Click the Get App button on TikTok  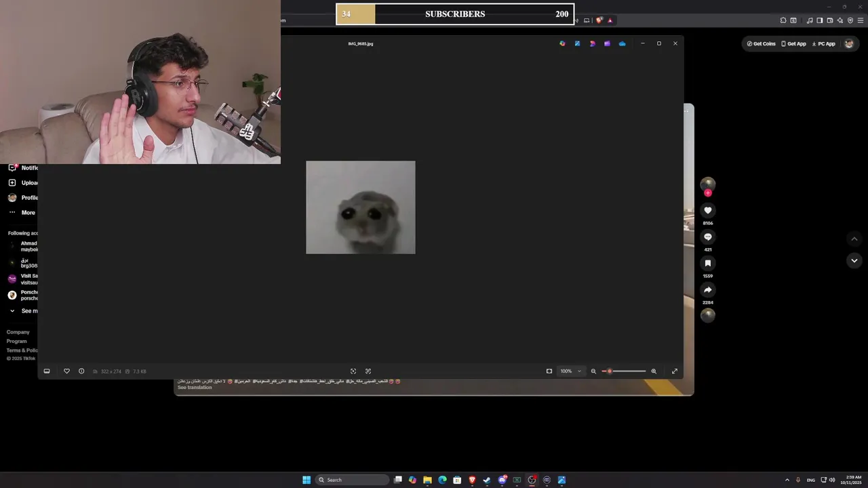click(793, 43)
